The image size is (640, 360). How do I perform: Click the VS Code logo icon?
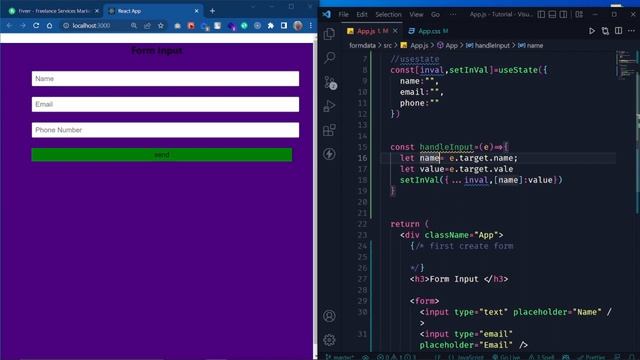tap(327, 14)
